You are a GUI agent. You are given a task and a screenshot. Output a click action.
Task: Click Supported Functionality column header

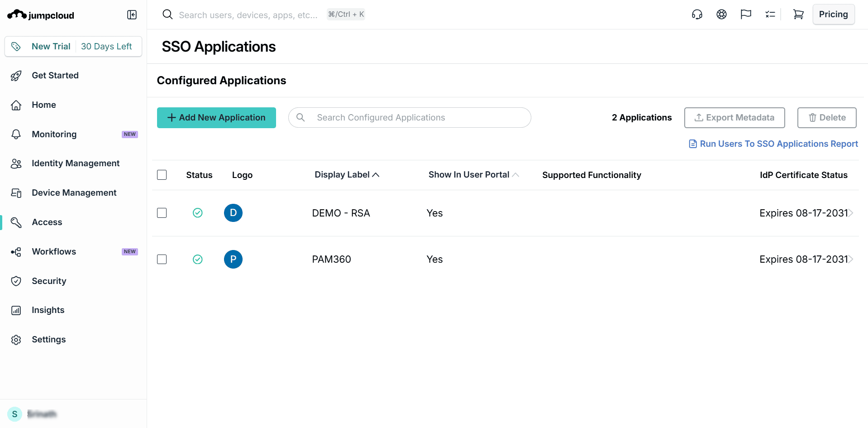[592, 175]
